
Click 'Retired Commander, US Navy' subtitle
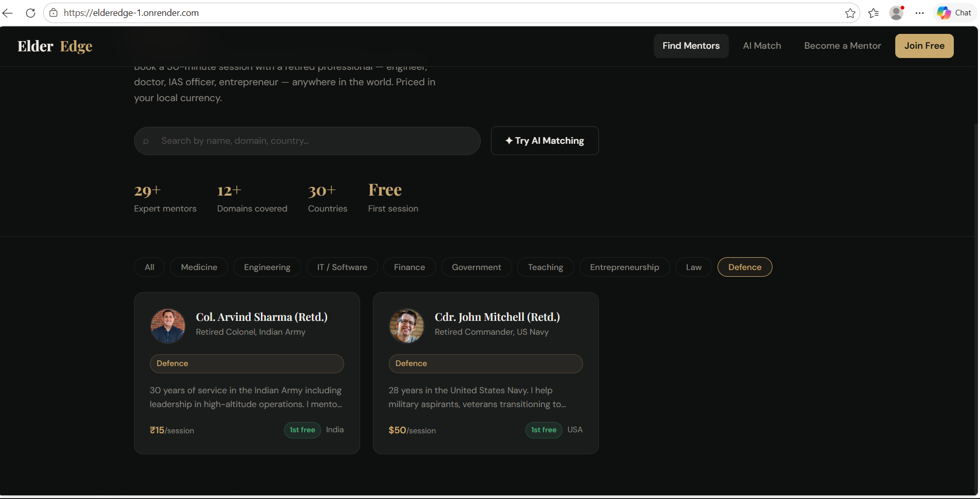click(x=492, y=332)
